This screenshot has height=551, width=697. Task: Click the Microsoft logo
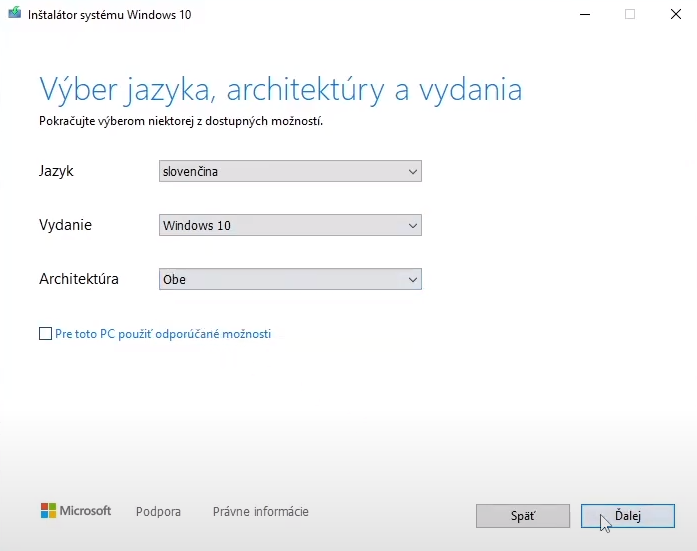coord(76,511)
